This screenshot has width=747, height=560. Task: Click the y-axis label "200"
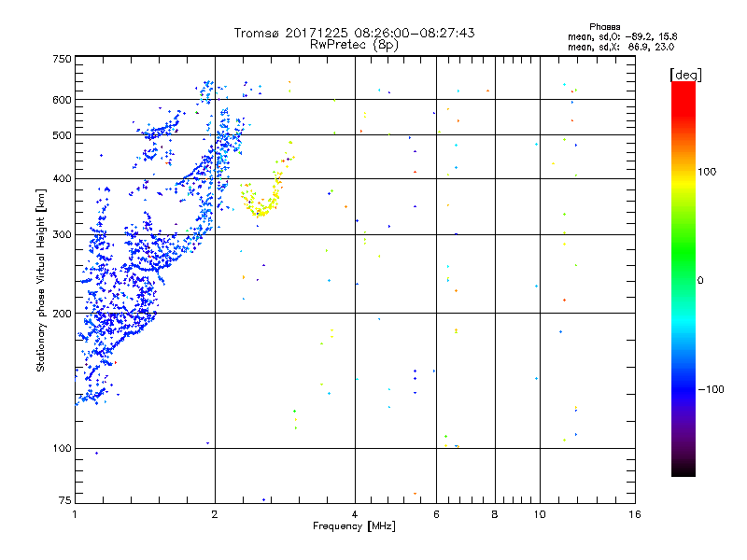pos(62,314)
